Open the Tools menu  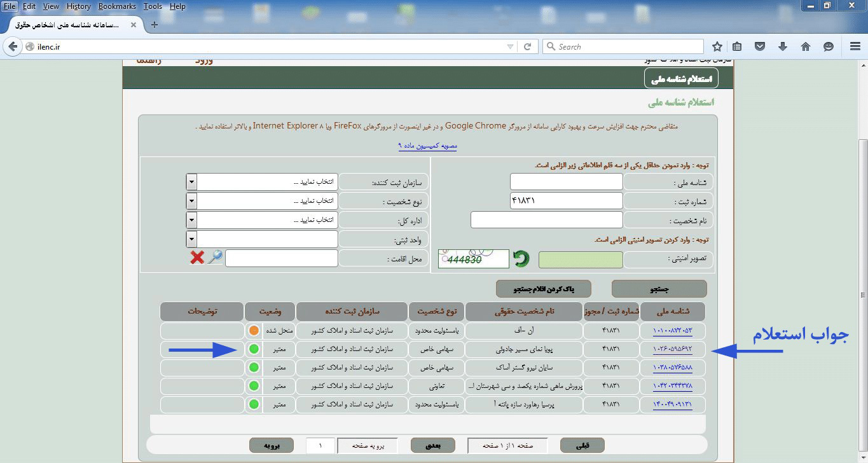pyautogui.click(x=153, y=6)
